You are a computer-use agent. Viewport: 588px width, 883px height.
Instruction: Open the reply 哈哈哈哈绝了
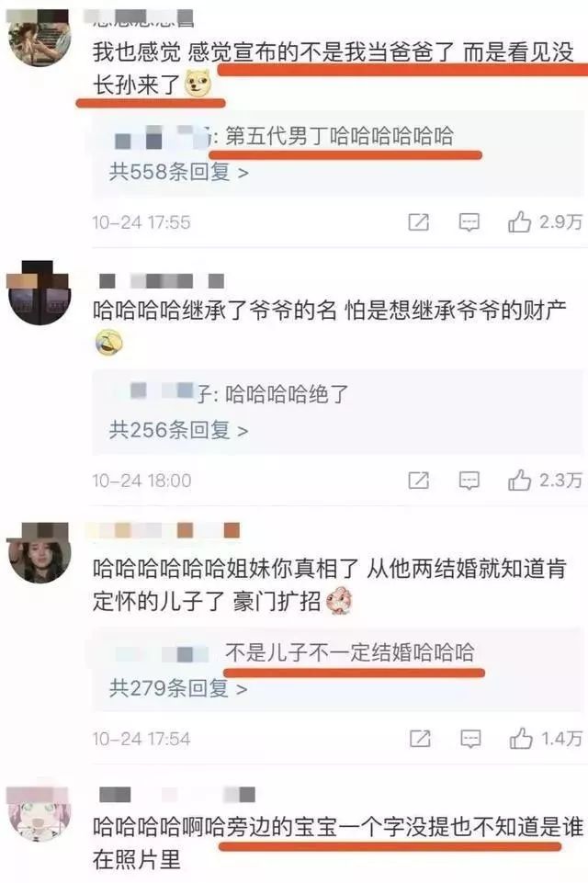coord(287,394)
